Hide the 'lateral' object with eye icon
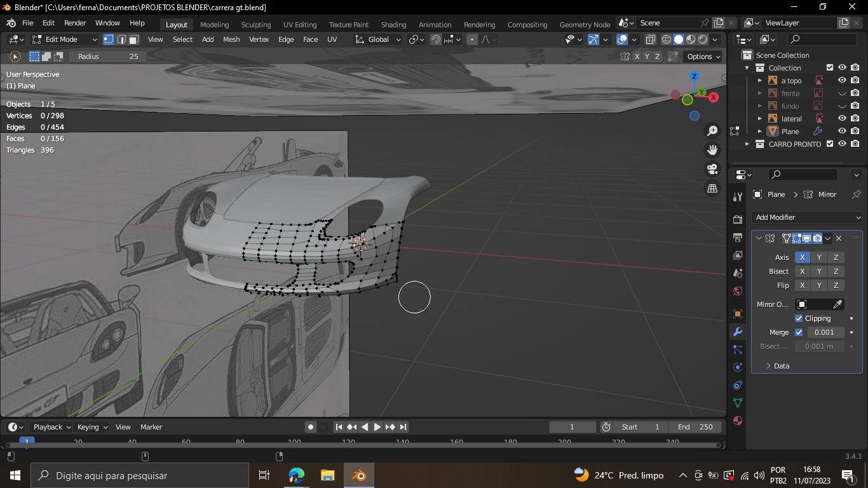This screenshot has width=868, height=488. click(842, 119)
